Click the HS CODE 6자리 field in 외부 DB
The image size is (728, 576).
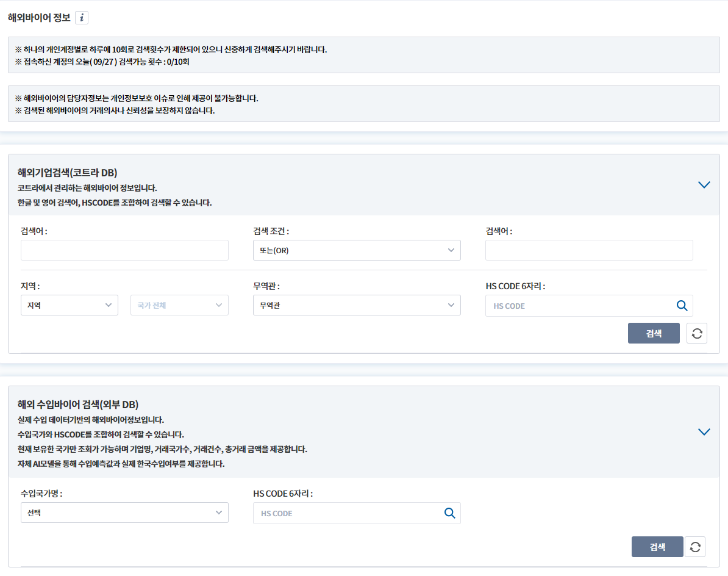tap(348, 513)
